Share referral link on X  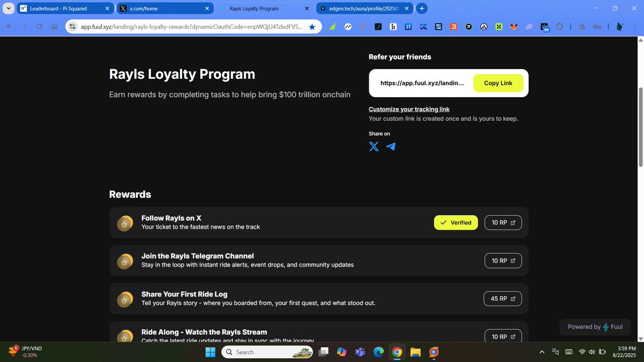click(374, 146)
